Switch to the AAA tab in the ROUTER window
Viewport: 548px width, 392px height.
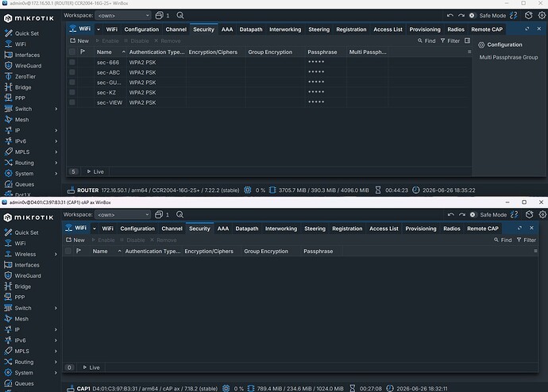(227, 29)
